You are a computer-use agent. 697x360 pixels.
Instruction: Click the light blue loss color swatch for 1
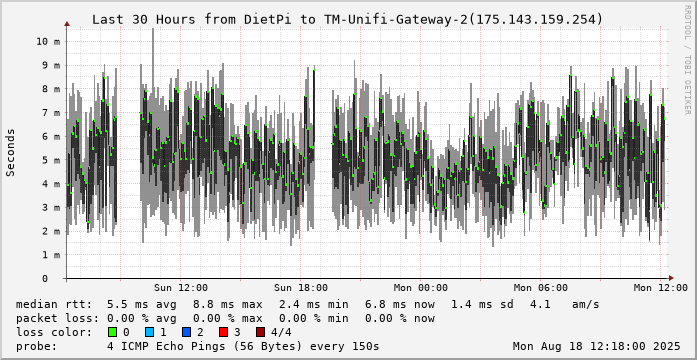coord(149,332)
